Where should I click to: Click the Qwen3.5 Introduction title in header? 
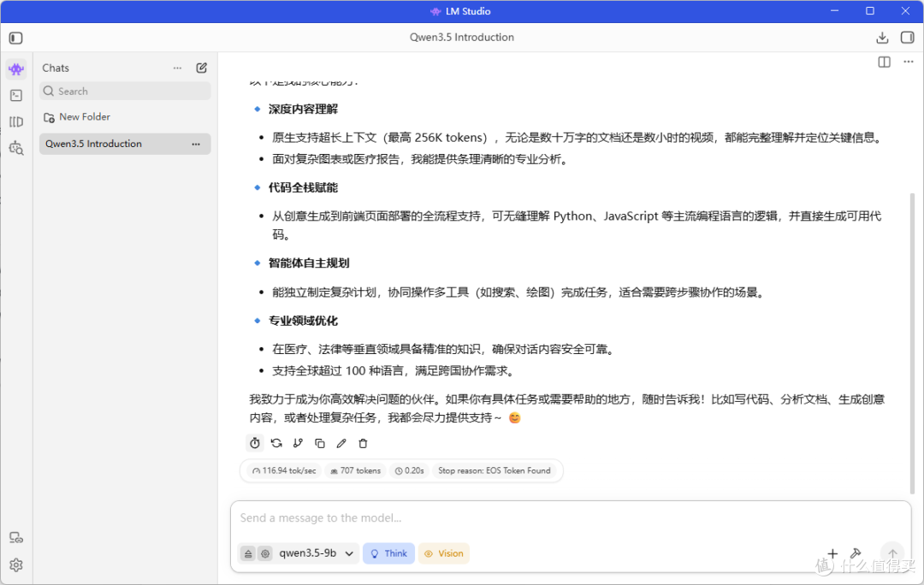pos(462,37)
